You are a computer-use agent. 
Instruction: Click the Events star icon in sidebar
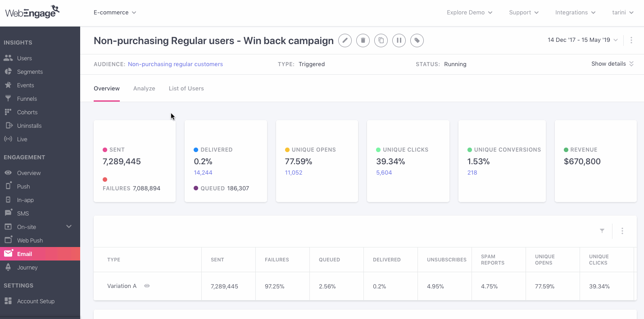(8, 85)
